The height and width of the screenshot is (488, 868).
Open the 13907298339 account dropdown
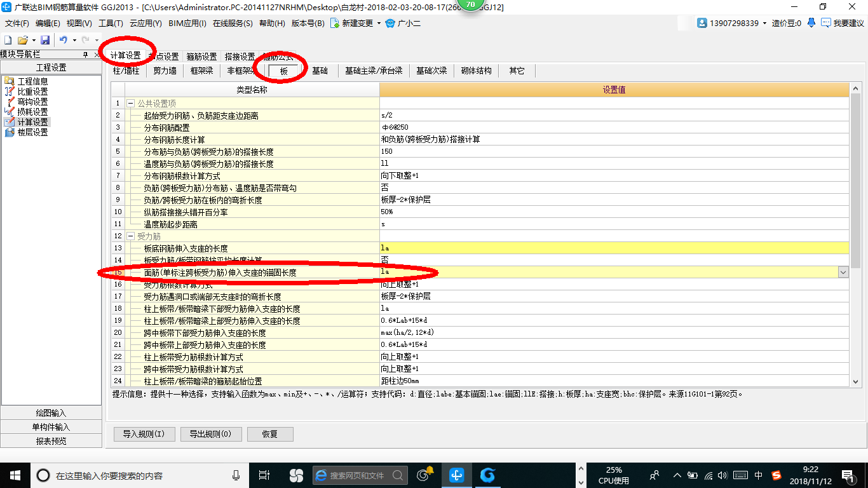click(764, 23)
